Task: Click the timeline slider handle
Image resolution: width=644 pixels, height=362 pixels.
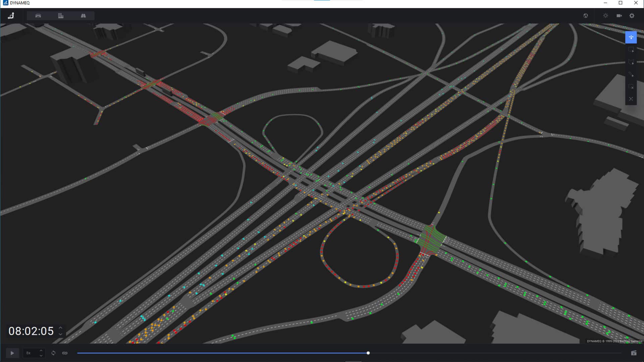Action: pyautogui.click(x=368, y=353)
